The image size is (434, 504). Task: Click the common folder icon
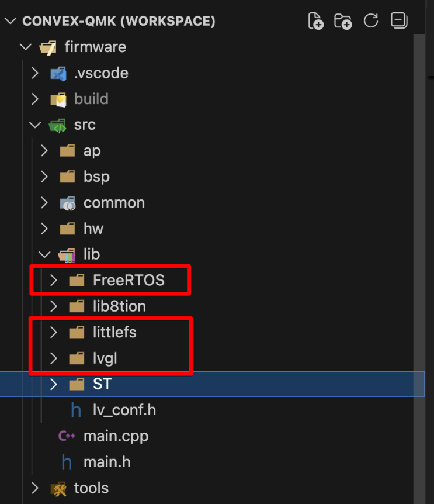tap(67, 203)
